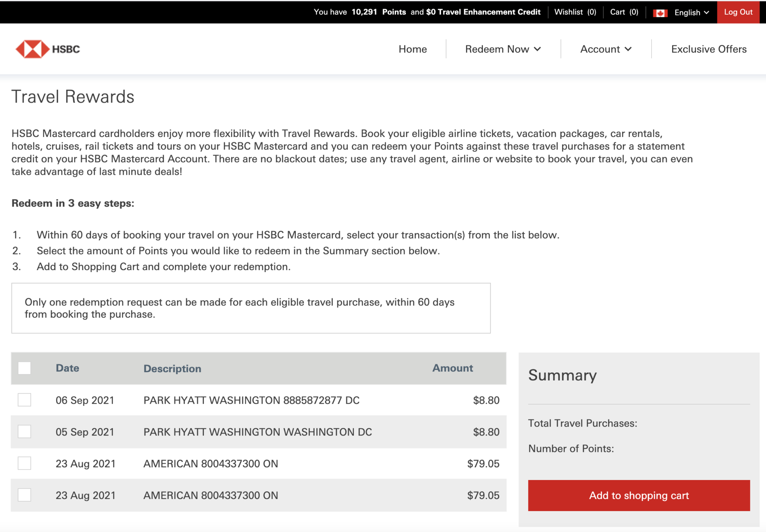Select PARK HYATT WASHINGTON WASHINGTON DC text
The height and width of the screenshot is (532, 766).
point(258,432)
